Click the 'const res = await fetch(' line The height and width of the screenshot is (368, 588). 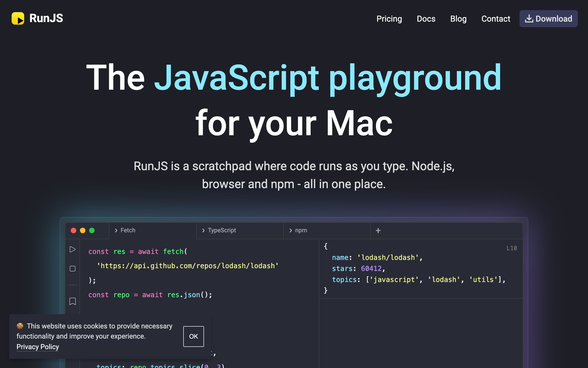click(138, 251)
